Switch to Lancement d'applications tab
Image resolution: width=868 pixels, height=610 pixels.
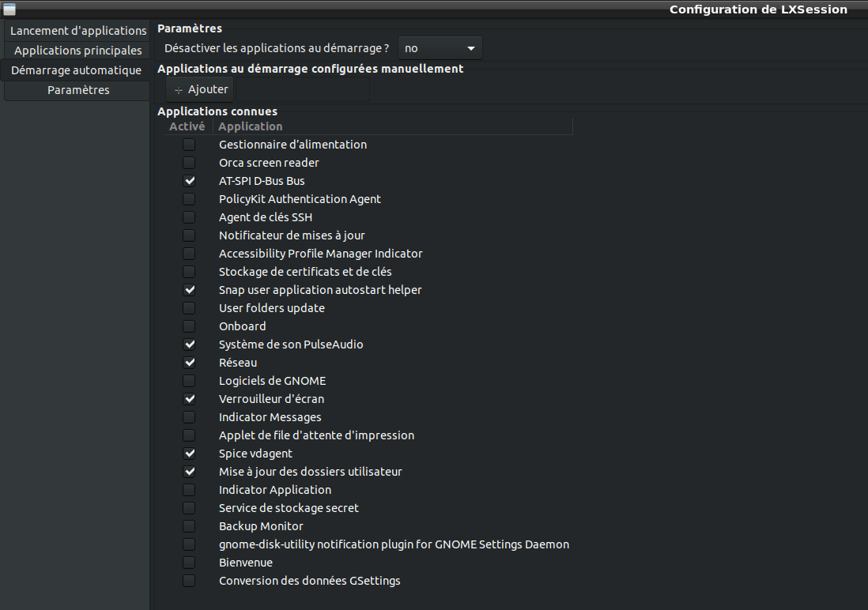[77, 31]
